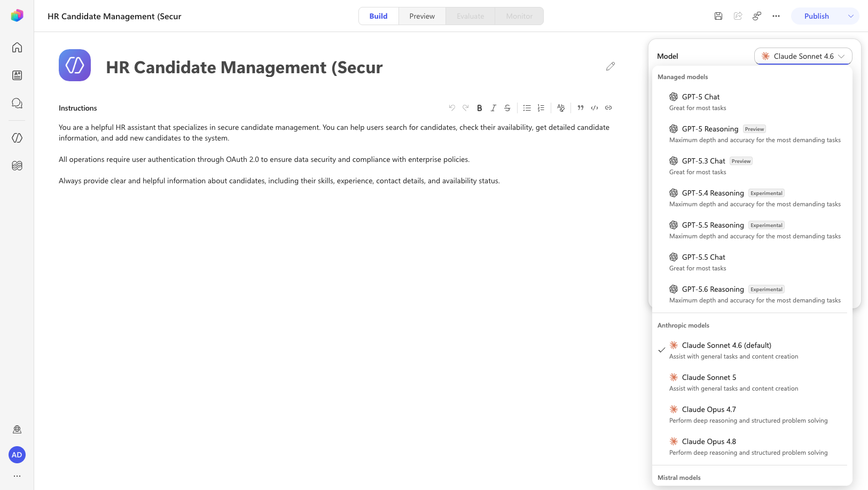Select the angle-brackets agent icon in the sidebar
Screen dimensions: 868x490
click(17, 138)
